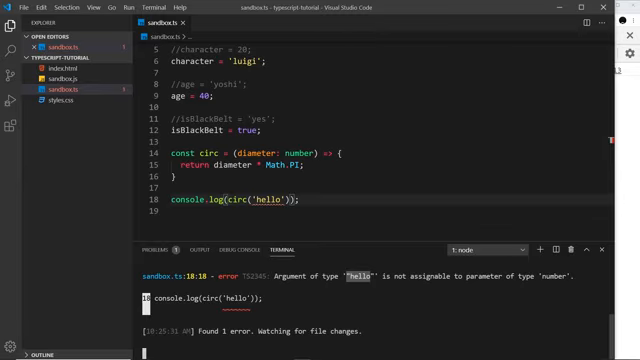The width and height of the screenshot is (640, 360).
Task: Click the 'true' value on line 12
Action: click(x=247, y=130)
